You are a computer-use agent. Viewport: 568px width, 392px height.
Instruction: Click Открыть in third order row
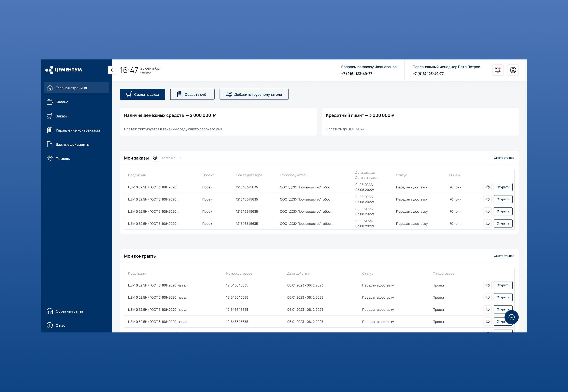pos(503,211)
